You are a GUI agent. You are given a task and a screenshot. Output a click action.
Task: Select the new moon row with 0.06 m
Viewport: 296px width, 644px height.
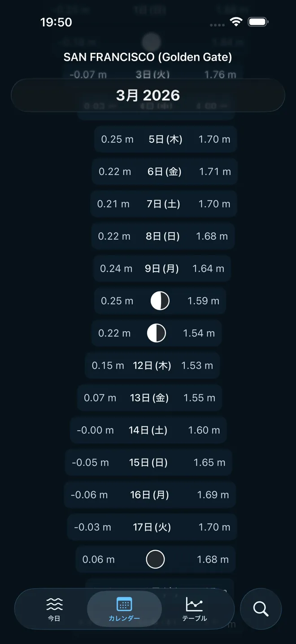155,560
